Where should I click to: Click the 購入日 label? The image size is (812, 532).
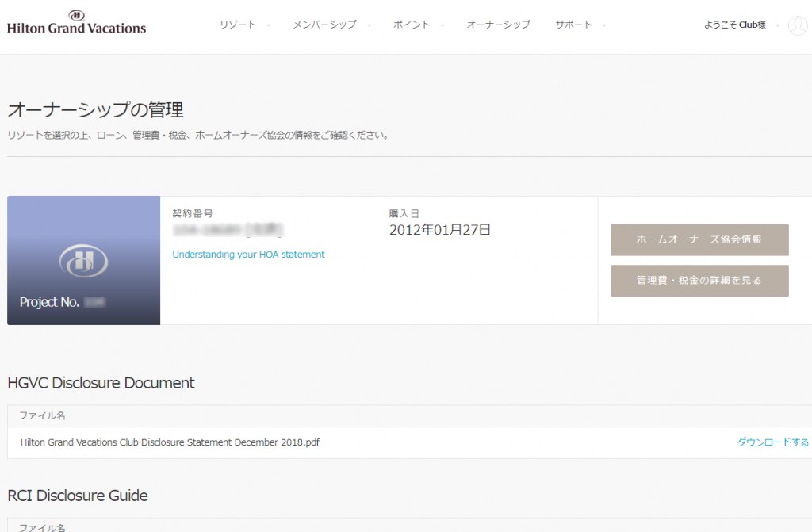coord(404,213)
